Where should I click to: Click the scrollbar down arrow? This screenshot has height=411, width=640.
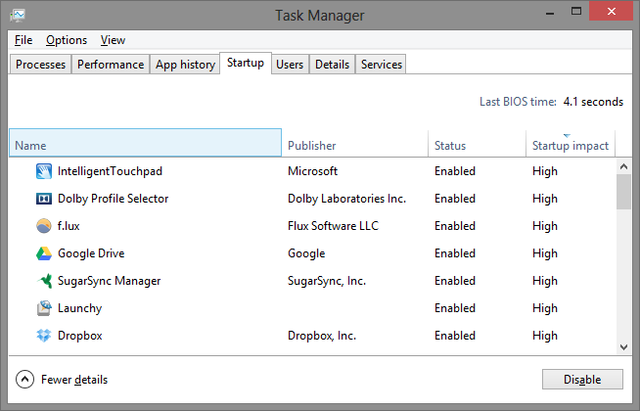[x=624, y=347]
